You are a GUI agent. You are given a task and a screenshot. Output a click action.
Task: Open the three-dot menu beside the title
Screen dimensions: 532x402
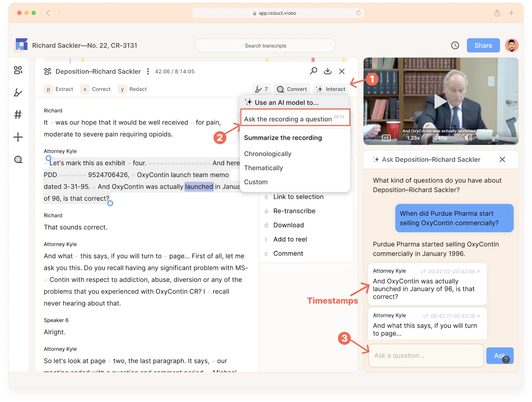148,71
